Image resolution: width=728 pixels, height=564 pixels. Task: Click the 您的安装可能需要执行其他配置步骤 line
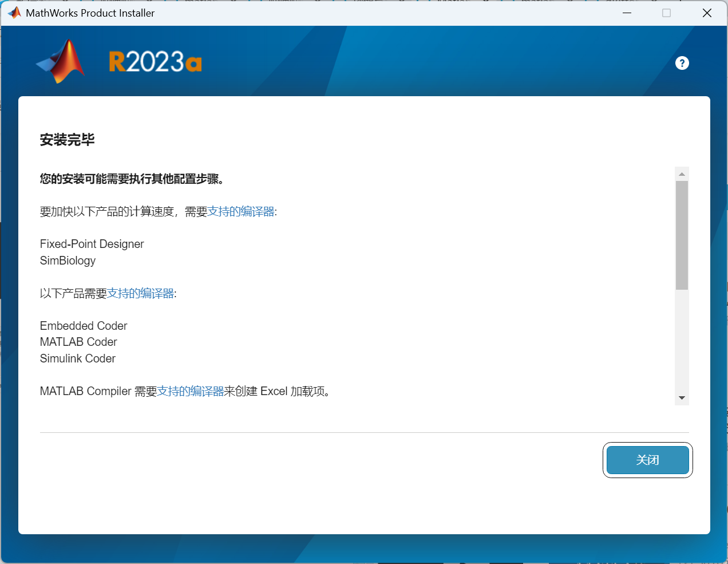(x=132, y=179)
